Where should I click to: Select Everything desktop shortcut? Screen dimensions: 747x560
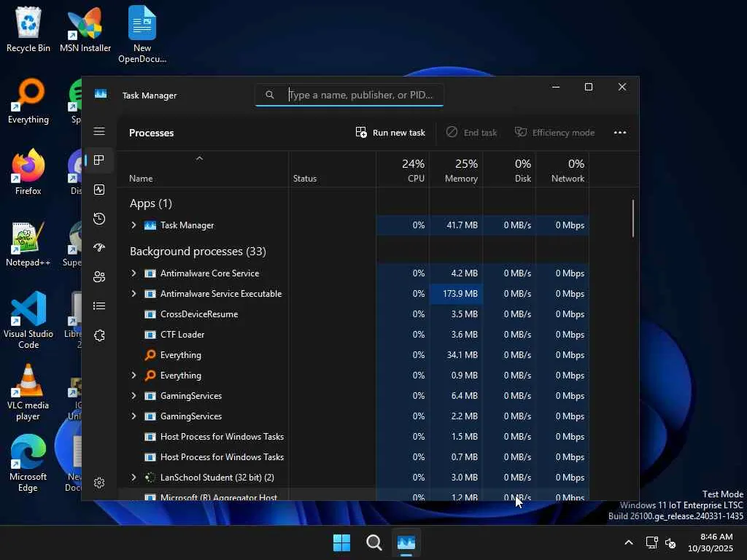coord(28,101)
